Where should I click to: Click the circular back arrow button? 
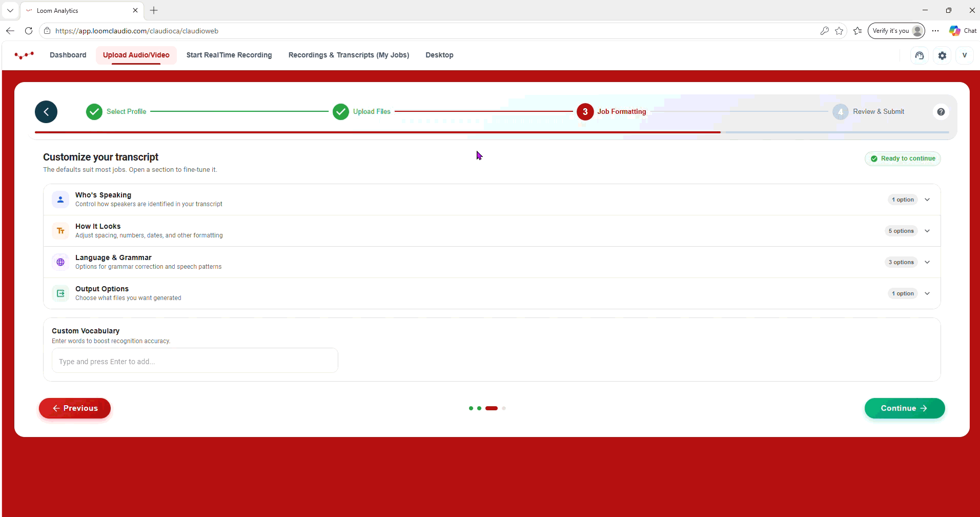[46, 112]
